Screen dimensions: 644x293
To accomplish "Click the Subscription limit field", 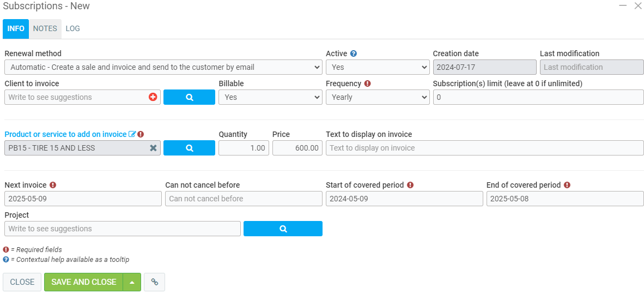I will click(538, 97).
